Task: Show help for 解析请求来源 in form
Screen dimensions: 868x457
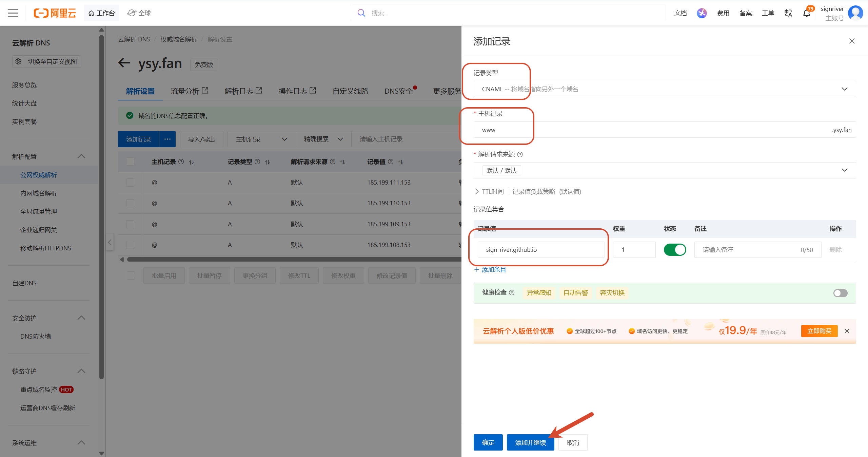Action: (x=520, y=154)
